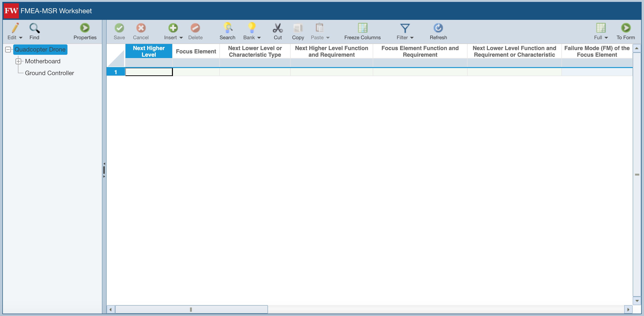Click the horizontal scrollbar right arrow
Viewport: 644px width, 316px height.
pyautogui.click(x=628, y=309)
